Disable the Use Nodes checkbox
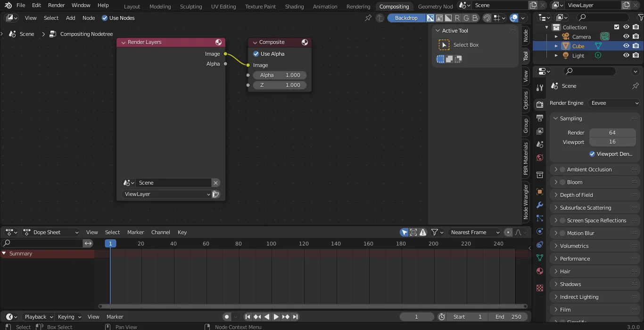The width and height of the screenshot is (644, 330). 105,18
